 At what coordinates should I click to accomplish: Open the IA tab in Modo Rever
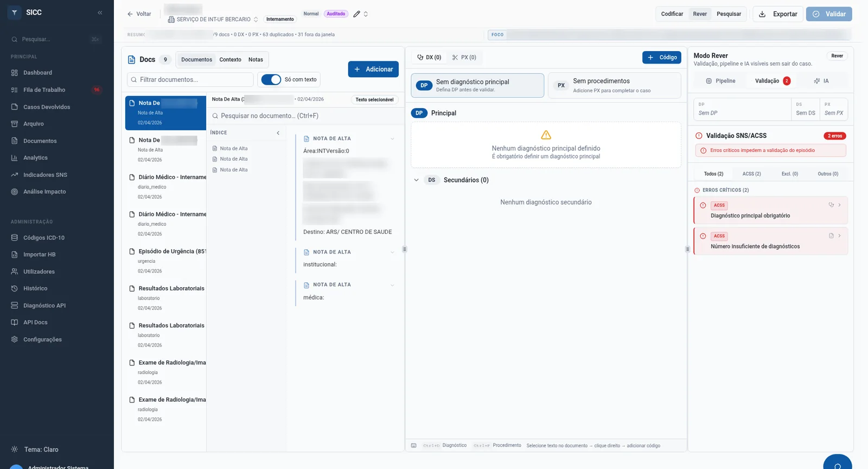click(x=821, y=81)
